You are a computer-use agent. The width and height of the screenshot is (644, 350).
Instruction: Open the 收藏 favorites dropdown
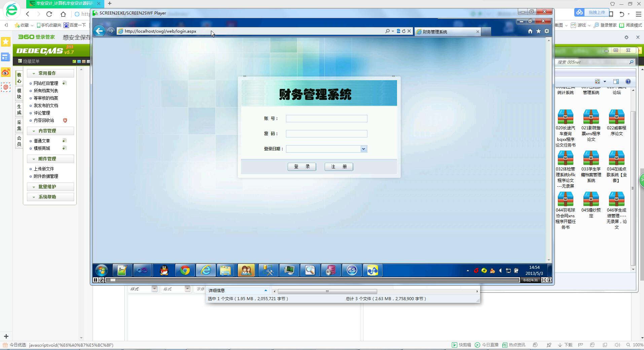24,25
